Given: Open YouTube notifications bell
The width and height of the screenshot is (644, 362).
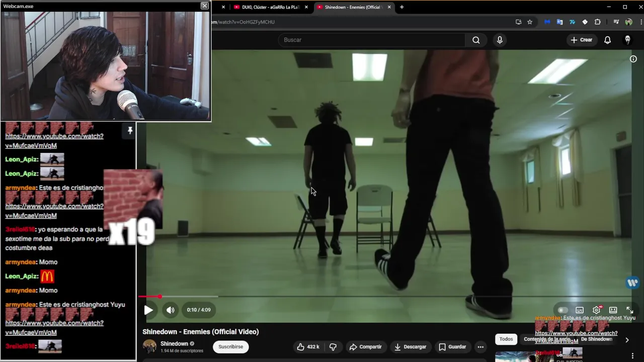Looking at the screenshot, I should tap(607, 40).
